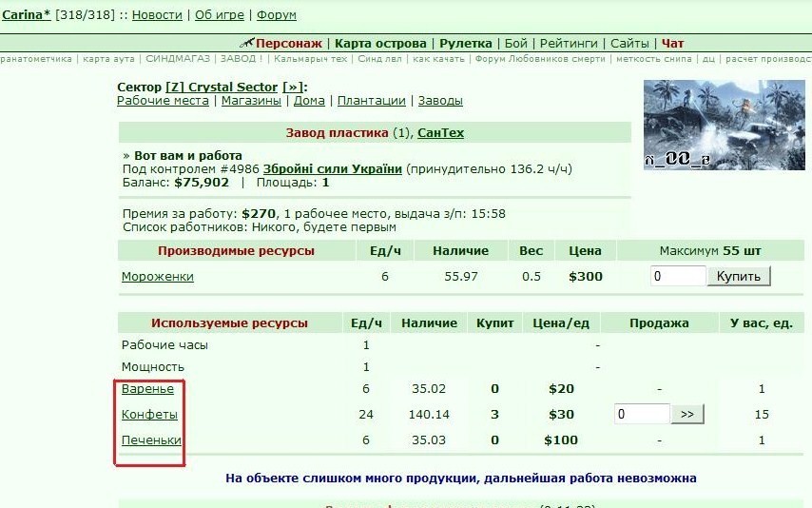
Task: Click the gun icon beside Персонаж
Action: [x=247, y=43]
